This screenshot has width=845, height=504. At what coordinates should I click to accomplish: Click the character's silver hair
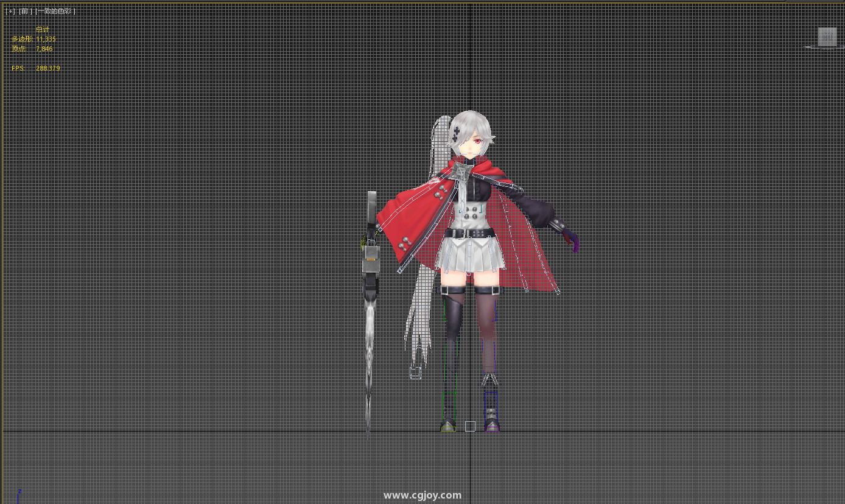[472, 125]
